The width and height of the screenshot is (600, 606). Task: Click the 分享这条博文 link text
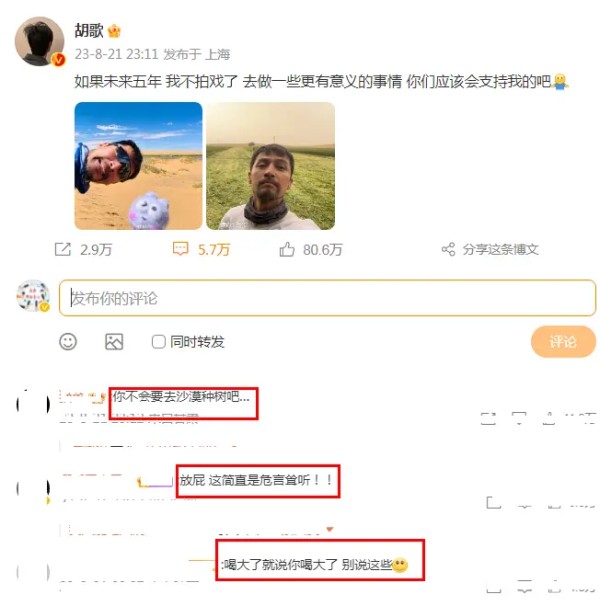(x=501, y=249)
